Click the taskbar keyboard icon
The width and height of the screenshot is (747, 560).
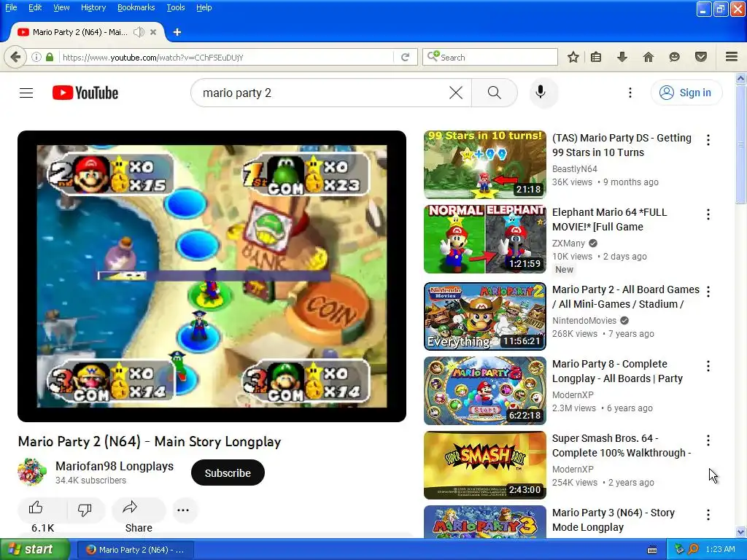pyautogui.click(x=652, y=550)
